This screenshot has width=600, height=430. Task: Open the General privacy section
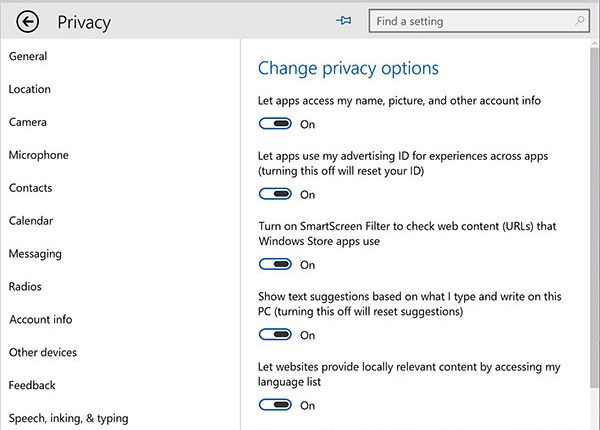tap(28, 56)
